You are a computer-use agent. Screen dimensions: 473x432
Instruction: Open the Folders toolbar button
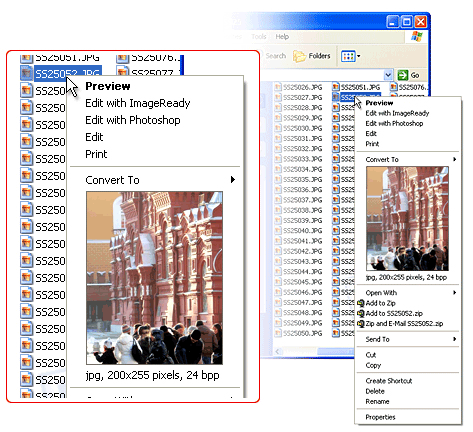(x=312, y=56)
